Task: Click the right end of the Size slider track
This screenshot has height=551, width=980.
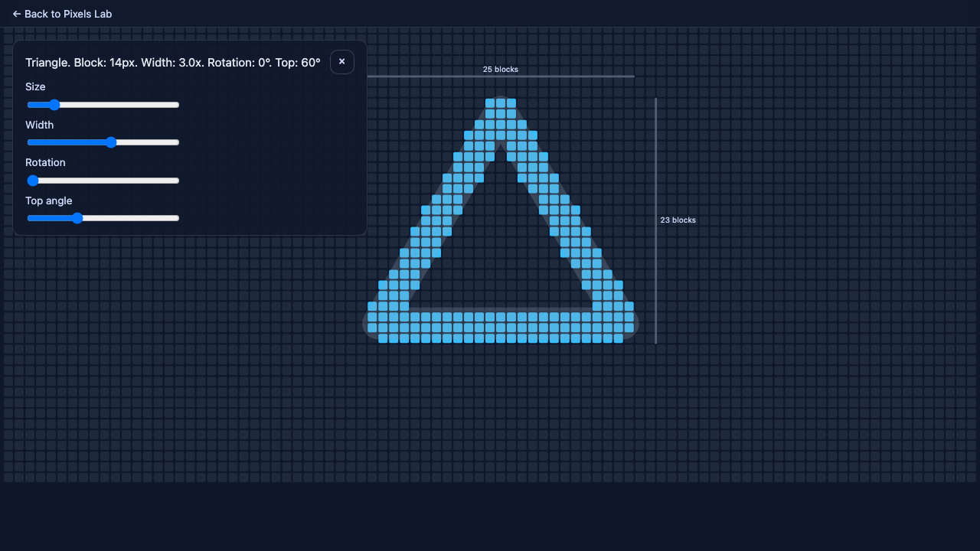Action: pos(177,105)
